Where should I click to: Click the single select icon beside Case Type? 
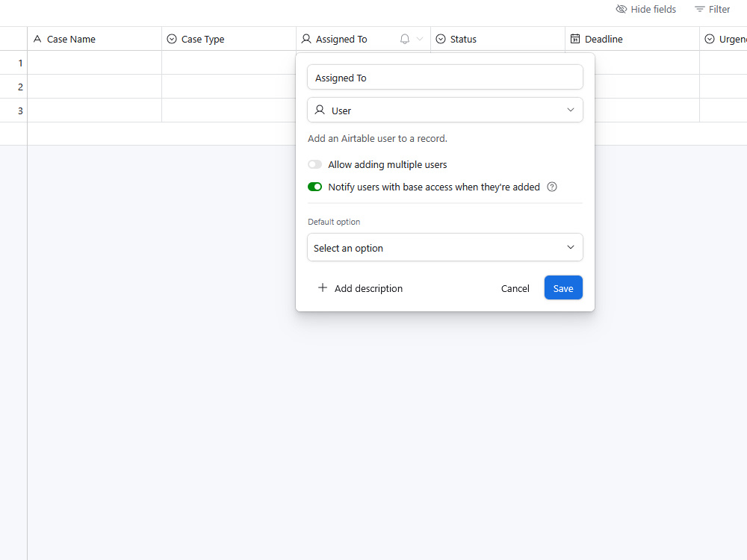(172, 39)
